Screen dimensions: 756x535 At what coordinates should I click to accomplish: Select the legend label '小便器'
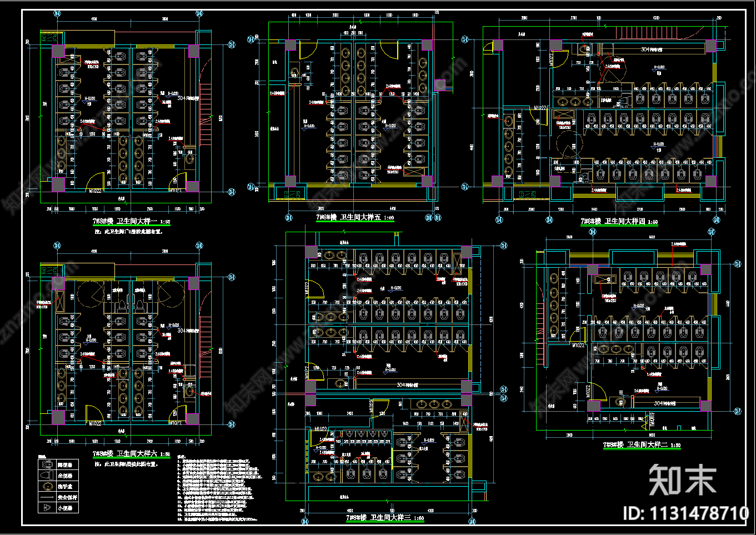coord(64,508)
